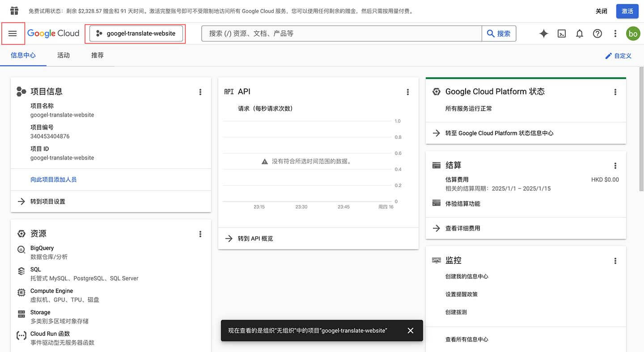Open the API card options menu
644x352 pixels.
tap(408, 92)
